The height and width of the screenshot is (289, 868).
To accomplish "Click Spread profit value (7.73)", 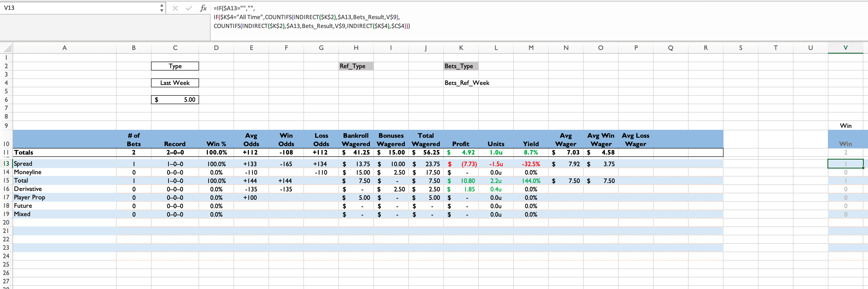I will coord(461,164).
